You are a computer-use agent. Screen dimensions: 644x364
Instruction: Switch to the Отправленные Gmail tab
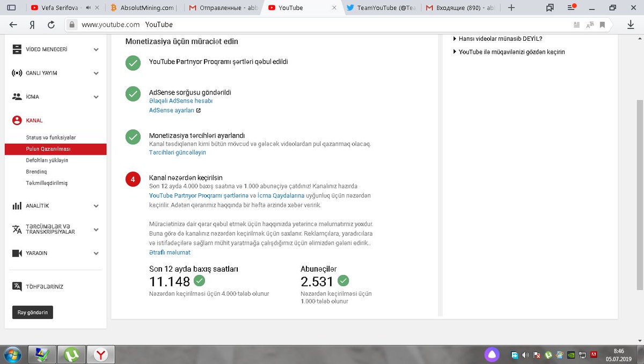tap(223, 8)
